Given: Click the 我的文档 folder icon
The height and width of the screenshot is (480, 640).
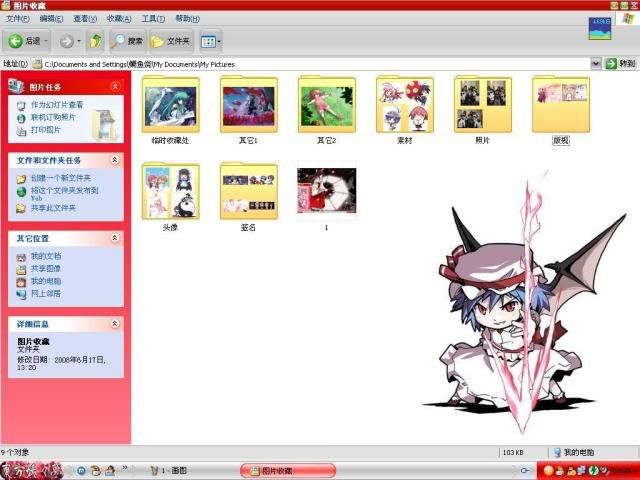Looking at the screenshot, I should (21, 257).
